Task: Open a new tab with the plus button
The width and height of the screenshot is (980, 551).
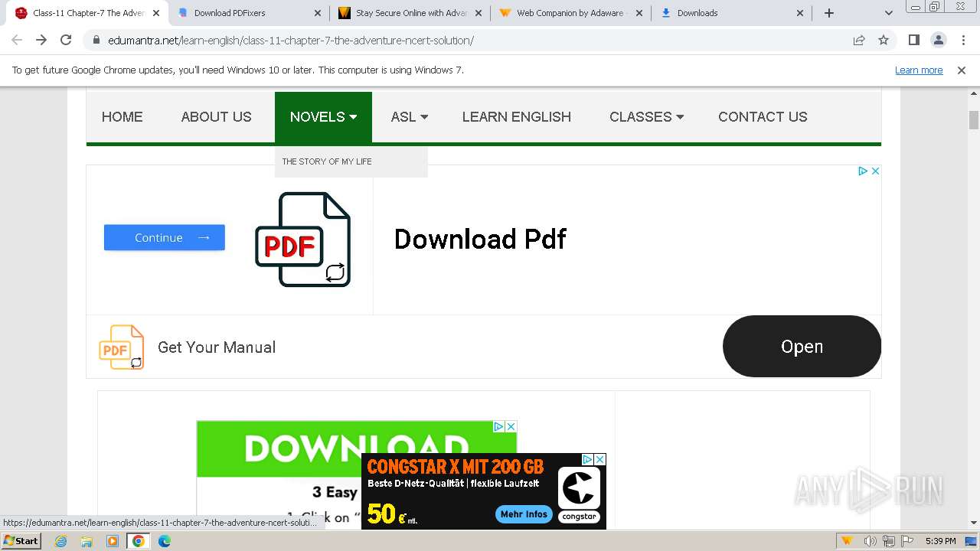Action: 829,13
